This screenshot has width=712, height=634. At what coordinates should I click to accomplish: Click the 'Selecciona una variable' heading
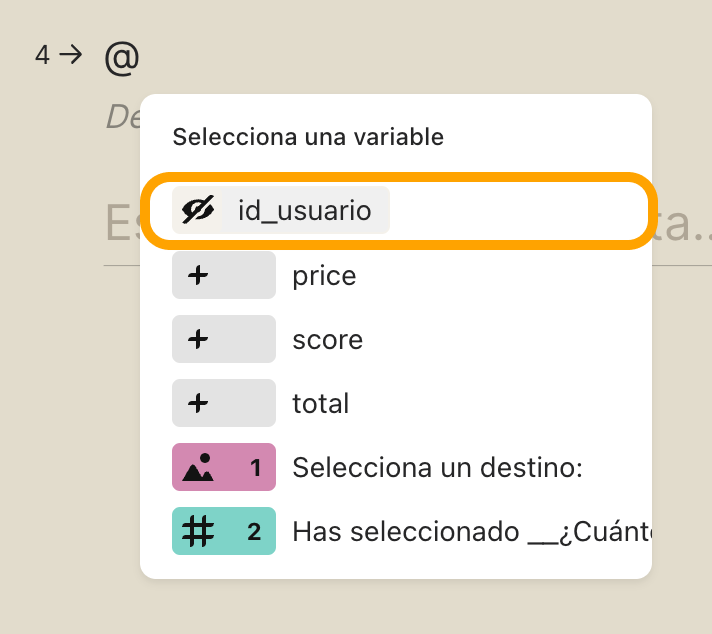click(x=308, y=137)
